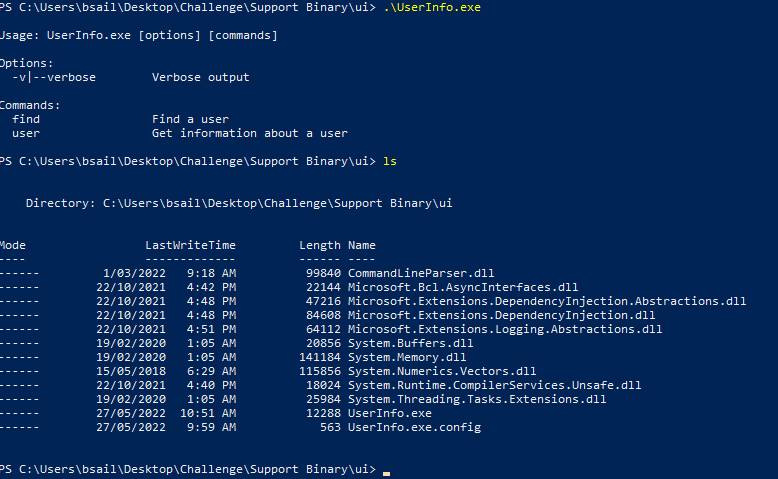Click the UserInfo.exe entry in listing

(389, 413)
